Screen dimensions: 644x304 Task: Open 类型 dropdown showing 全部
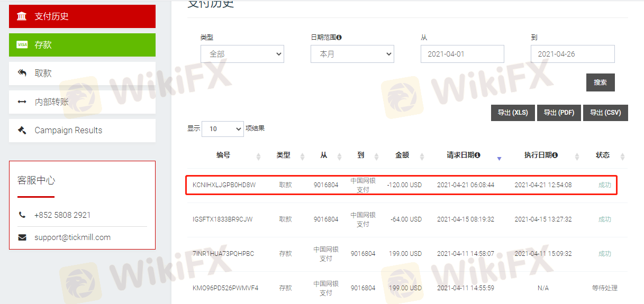point(242,54)
